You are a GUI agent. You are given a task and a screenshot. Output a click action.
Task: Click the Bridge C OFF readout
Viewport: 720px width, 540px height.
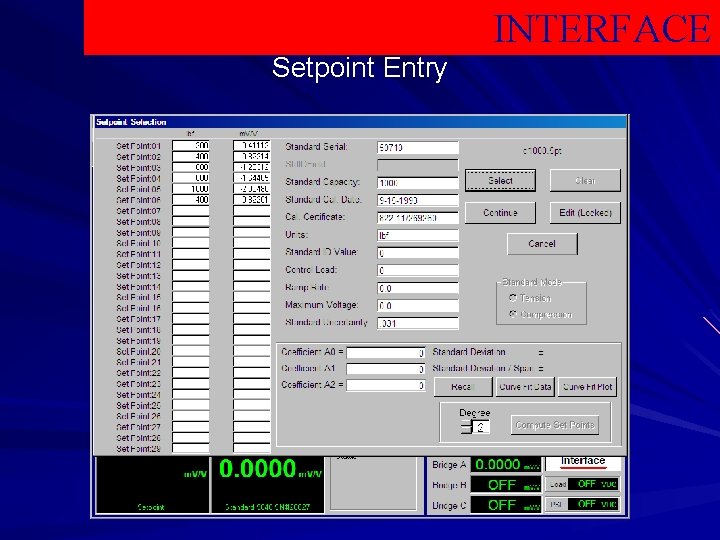(506, 505)
